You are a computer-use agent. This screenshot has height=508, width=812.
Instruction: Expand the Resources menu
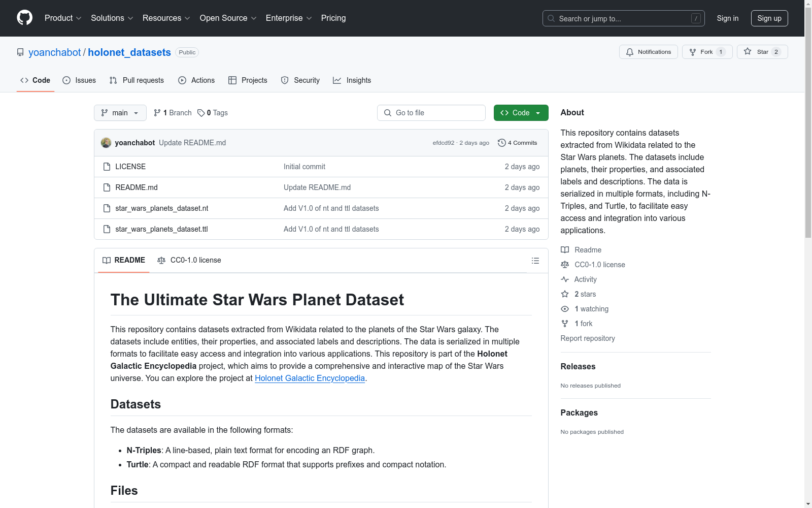tap(166, 18)
